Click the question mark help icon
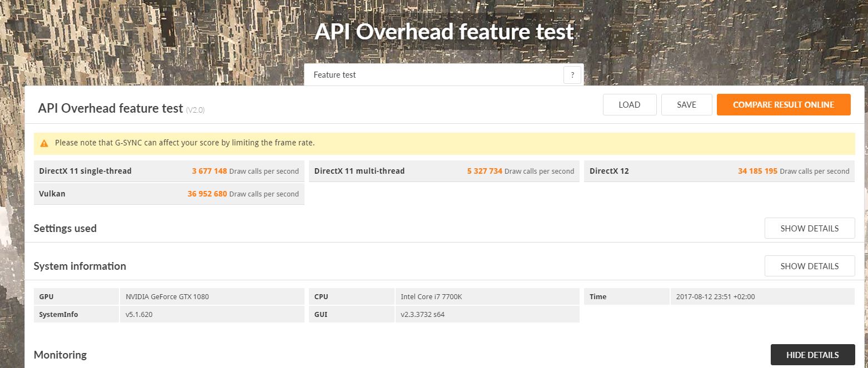Screen dimensions: 868x368 click(572, 75)
